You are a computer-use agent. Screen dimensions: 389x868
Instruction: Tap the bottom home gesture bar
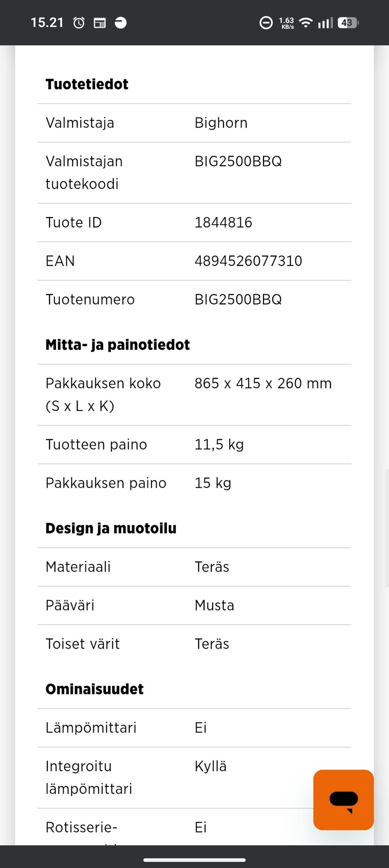194,860
